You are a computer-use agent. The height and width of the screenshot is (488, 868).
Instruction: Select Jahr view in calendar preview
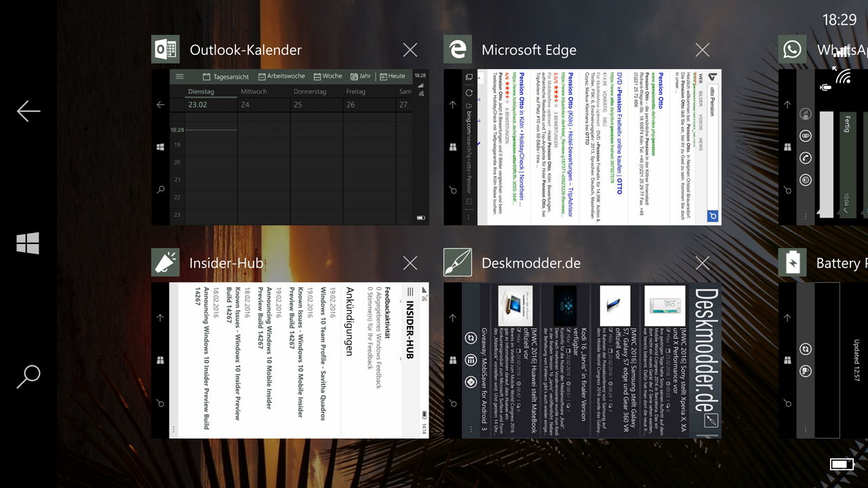tap(361, 76)
